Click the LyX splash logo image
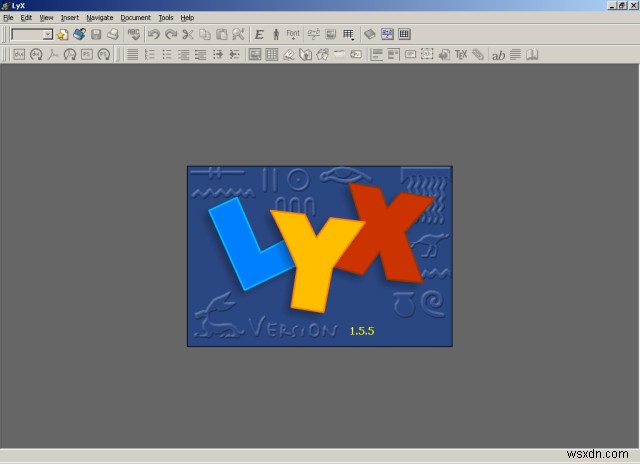 tap(320, 256)
